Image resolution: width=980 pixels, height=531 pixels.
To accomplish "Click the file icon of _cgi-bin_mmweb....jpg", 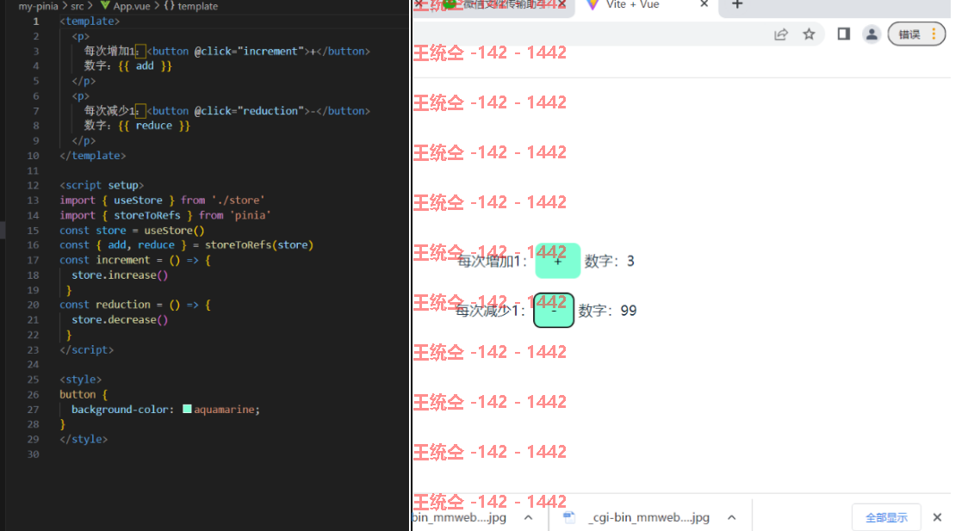I will tap(568, 516).
